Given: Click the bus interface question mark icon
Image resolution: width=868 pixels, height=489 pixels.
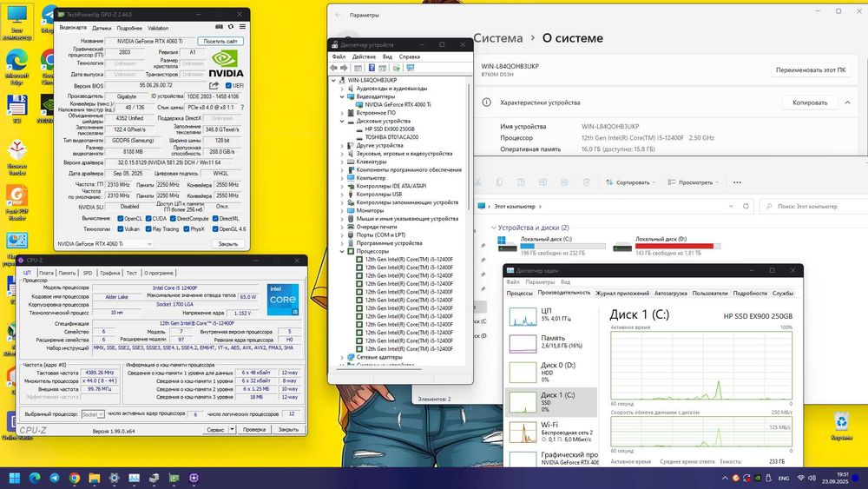Looking at the screenshot, I should point(242,108).
